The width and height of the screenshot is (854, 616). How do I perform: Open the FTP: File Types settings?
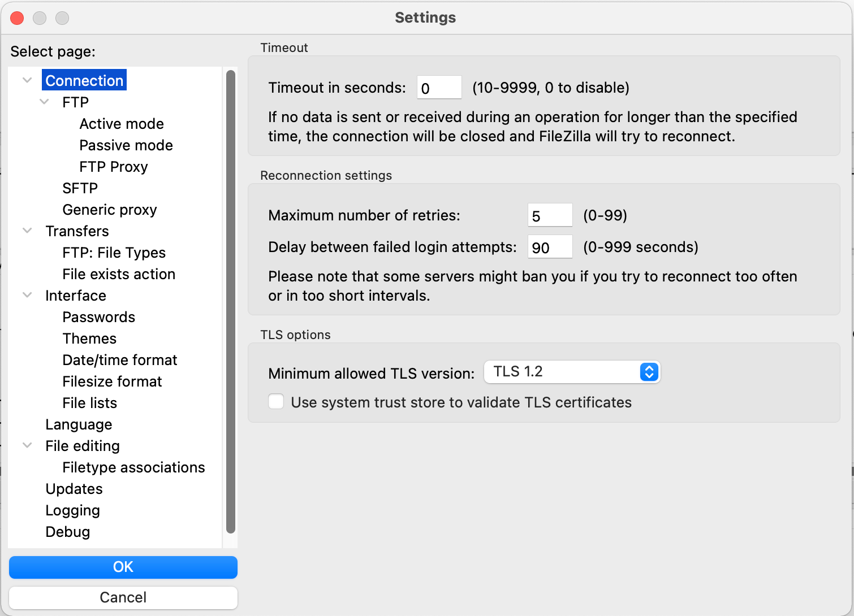tap(114, 253)
